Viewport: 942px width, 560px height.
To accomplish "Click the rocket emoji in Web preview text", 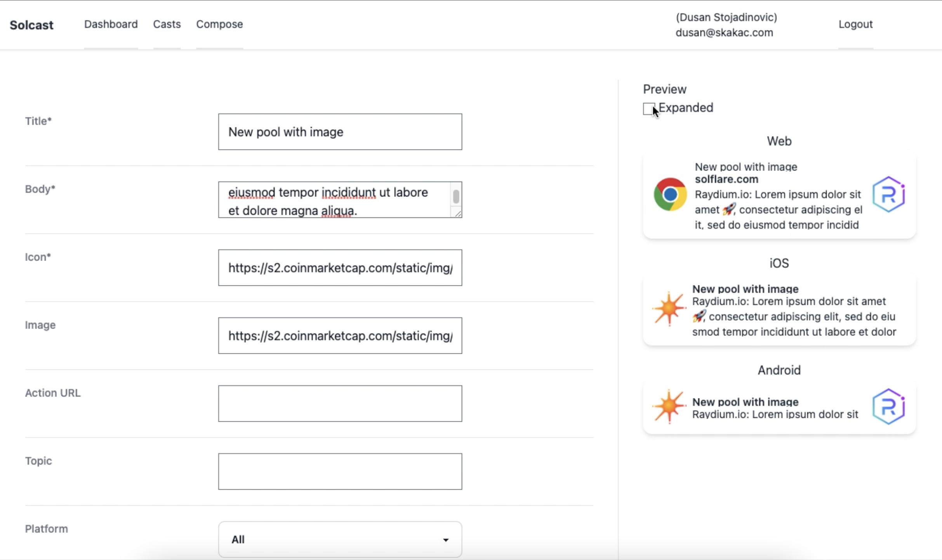I will coord(729,209).
